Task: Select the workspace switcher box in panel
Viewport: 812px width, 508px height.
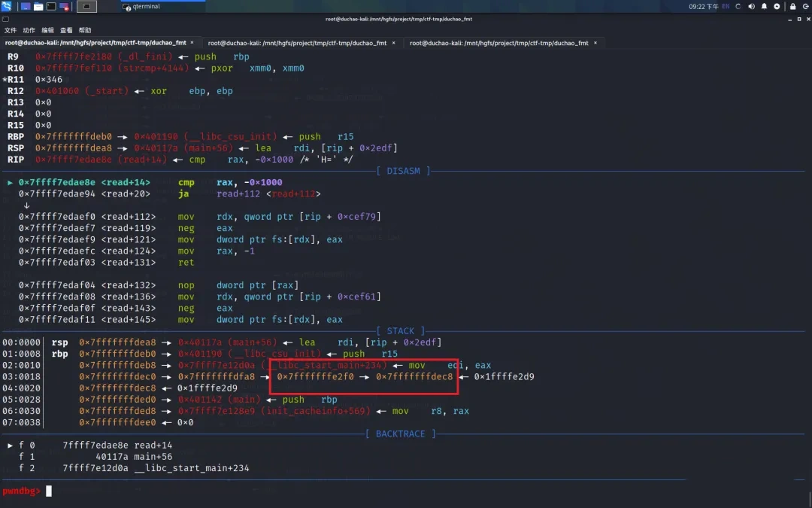Action: (86, 6)
